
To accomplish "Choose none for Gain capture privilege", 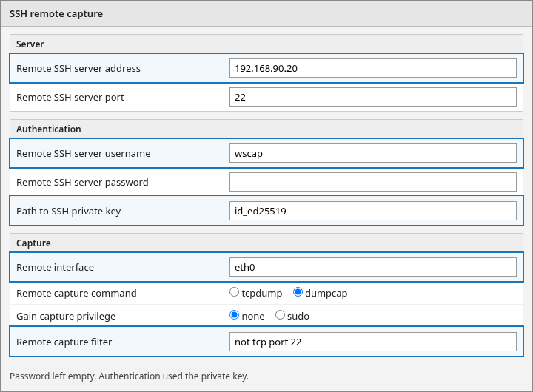I will click(x=234, y=315).
